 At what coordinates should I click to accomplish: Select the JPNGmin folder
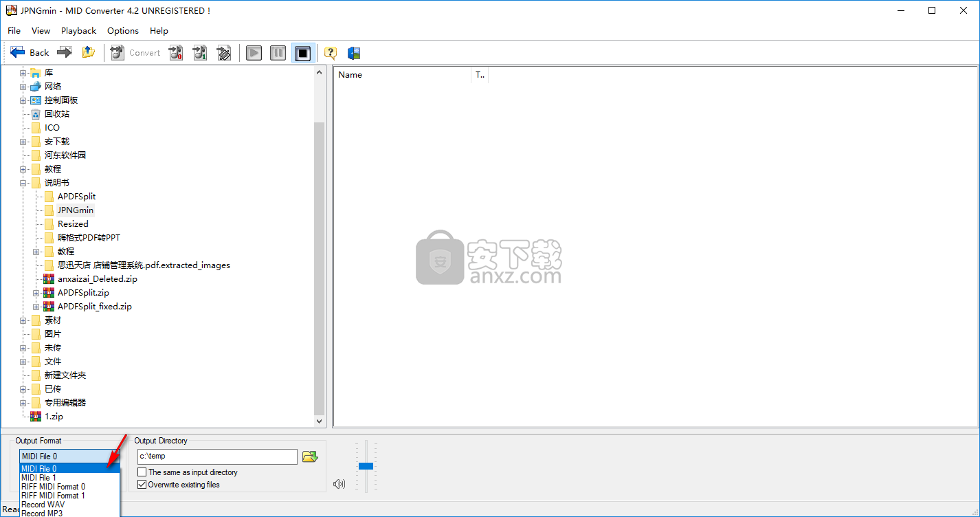(x=76, y=210)
